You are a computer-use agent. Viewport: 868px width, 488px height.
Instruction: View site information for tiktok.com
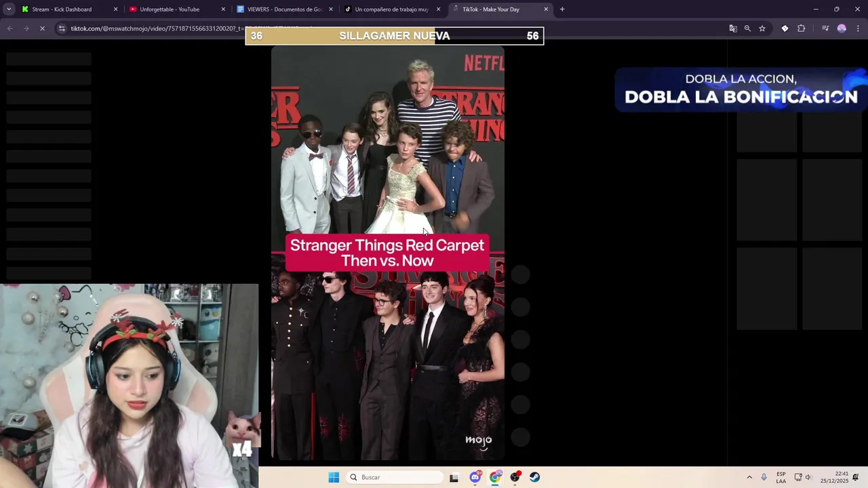pyautogui.click(x=62, y=28)
